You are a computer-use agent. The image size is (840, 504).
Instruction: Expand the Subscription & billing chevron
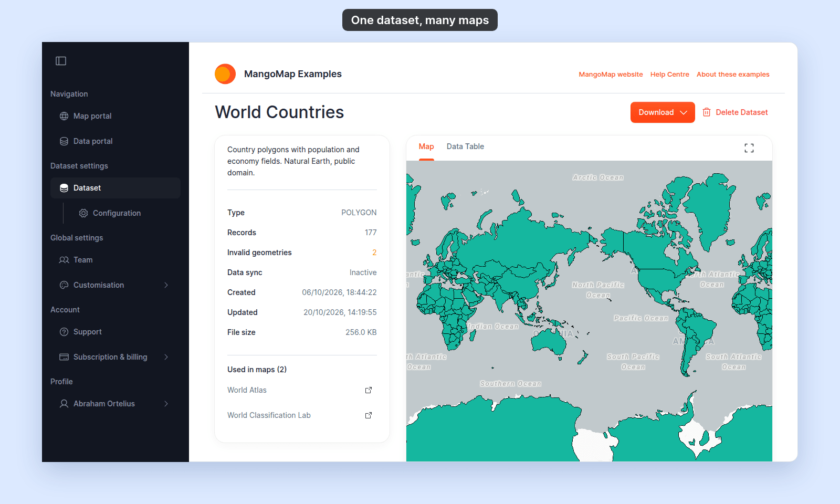[x=166, y=357]
